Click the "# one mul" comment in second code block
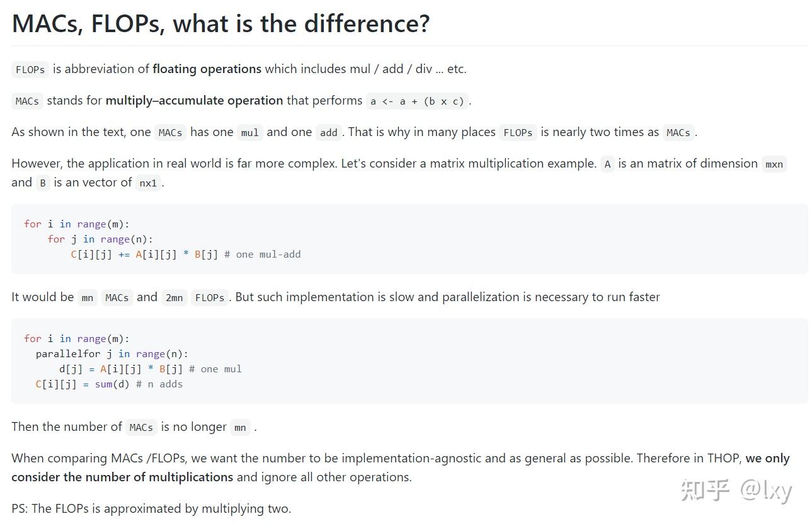Screen dimensions: 812x526 [x=215, y=369]
